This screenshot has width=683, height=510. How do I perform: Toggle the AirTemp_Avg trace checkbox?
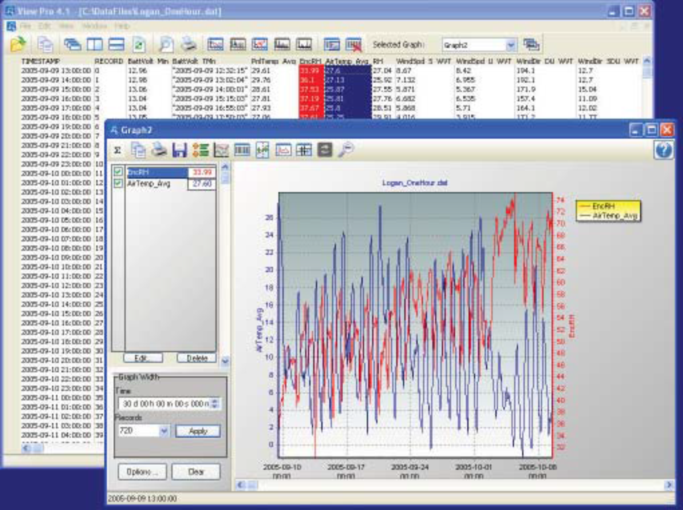pyautogui.click(x=119, y=184)
